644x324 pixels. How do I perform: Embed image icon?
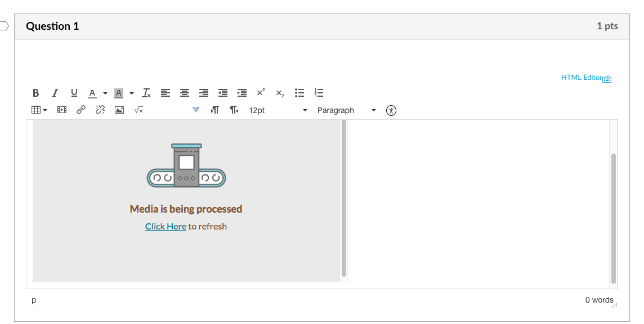coord(119,110)
